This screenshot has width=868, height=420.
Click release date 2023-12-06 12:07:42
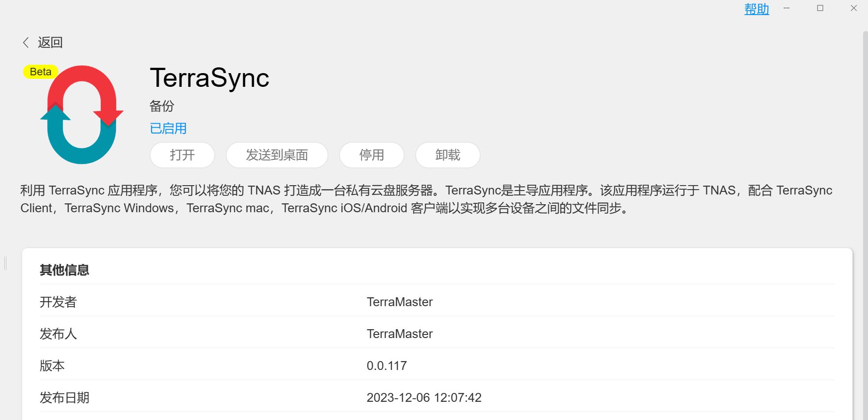point(424,397)
